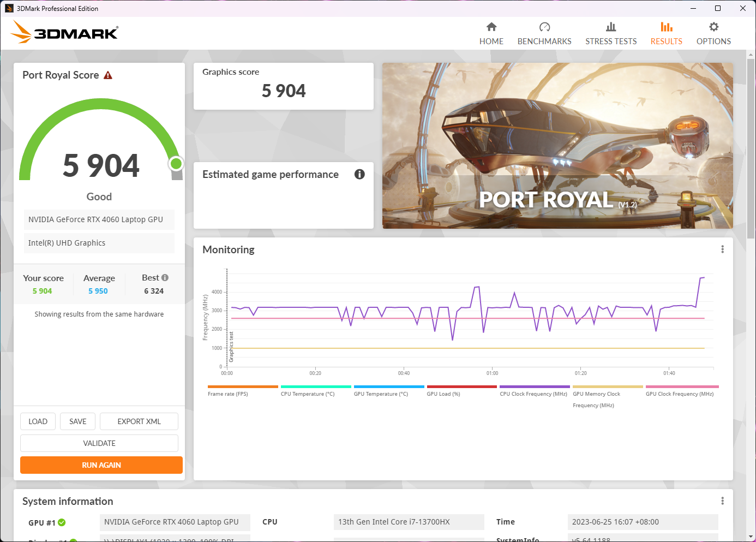The width and height of the screenshot is (756, 542).
Task: Open the Home icon in navigation
Action: 491,27
